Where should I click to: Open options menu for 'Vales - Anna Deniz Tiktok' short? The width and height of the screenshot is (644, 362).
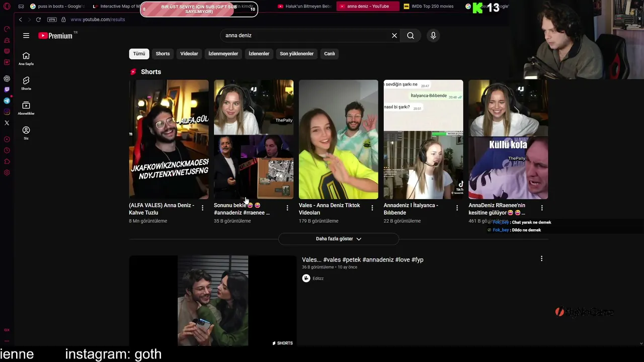coord(372,208)
